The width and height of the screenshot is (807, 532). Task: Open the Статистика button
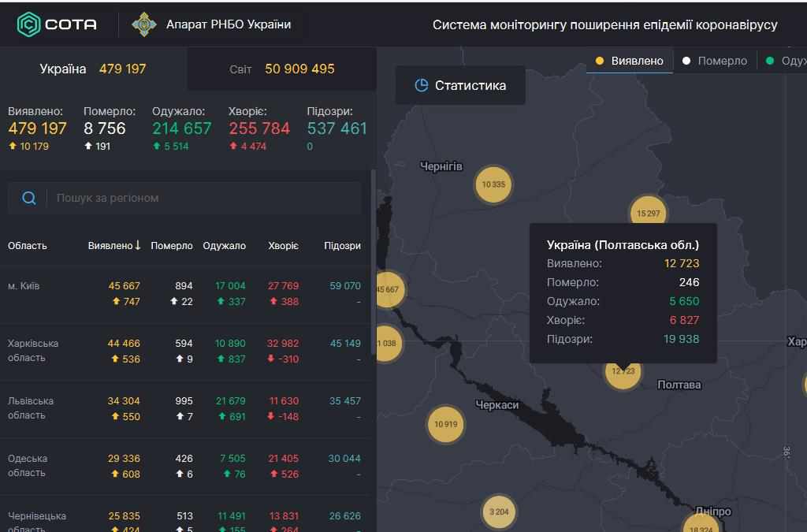pyautogui.click(x=460, y=85)
